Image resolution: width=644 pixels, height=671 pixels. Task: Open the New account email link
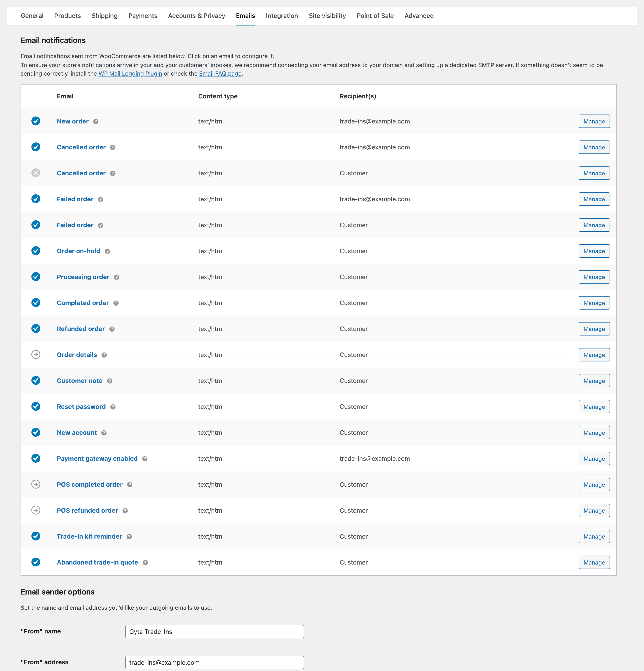77,433
